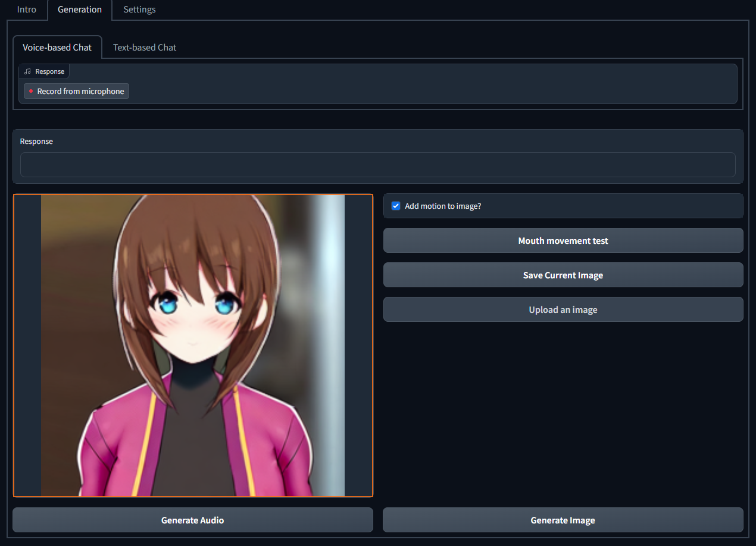756x546 pixels.
Task: Choose Upload an image
Action: [563, 309]
